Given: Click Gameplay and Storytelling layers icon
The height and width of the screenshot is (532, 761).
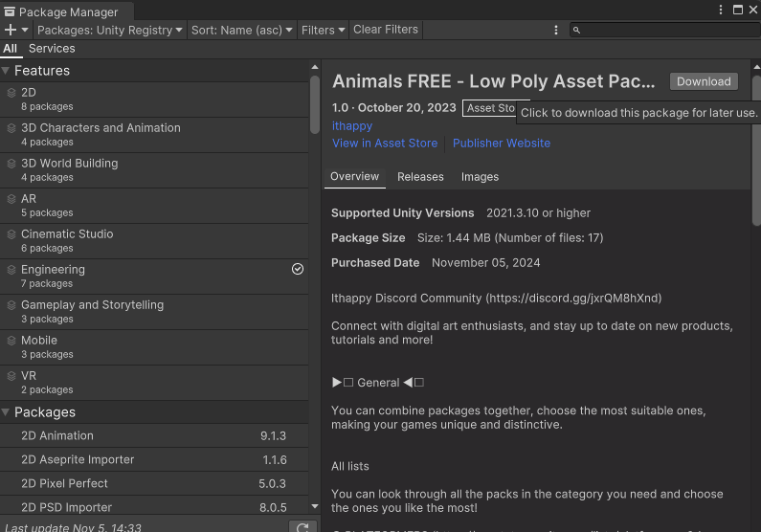Looking at the screenshot, I should (x=11, y=305).
